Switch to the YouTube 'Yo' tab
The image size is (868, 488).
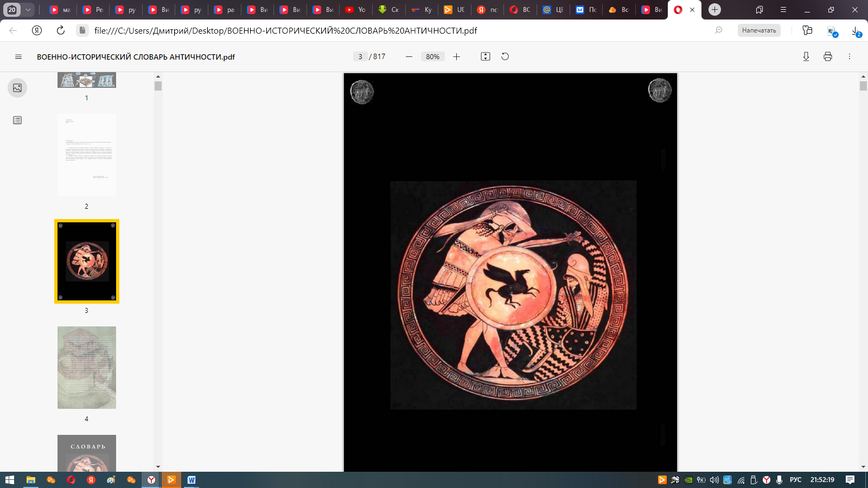click(x=355, y=10)
